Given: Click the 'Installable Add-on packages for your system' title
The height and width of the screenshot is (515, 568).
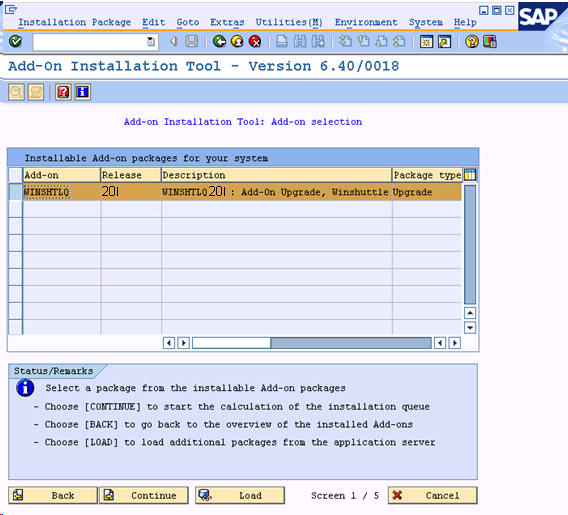Looking at the screenshot, I should (x=147, y=158).
